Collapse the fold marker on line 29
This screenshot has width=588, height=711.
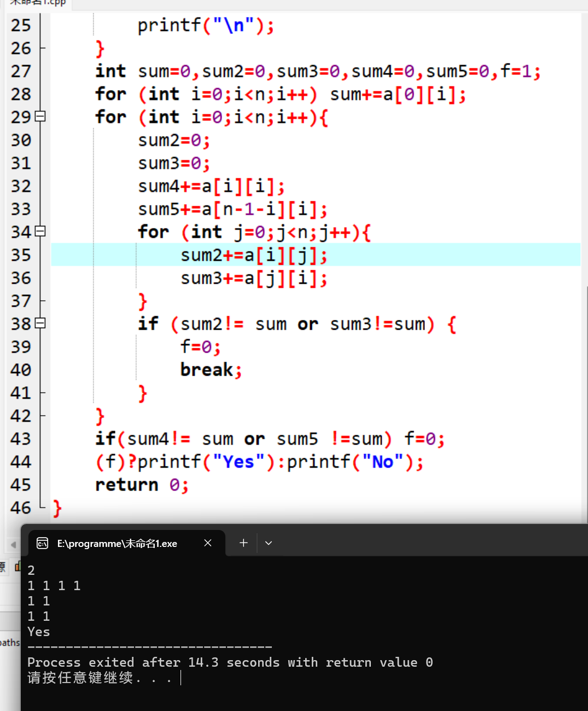pos(40,116)
